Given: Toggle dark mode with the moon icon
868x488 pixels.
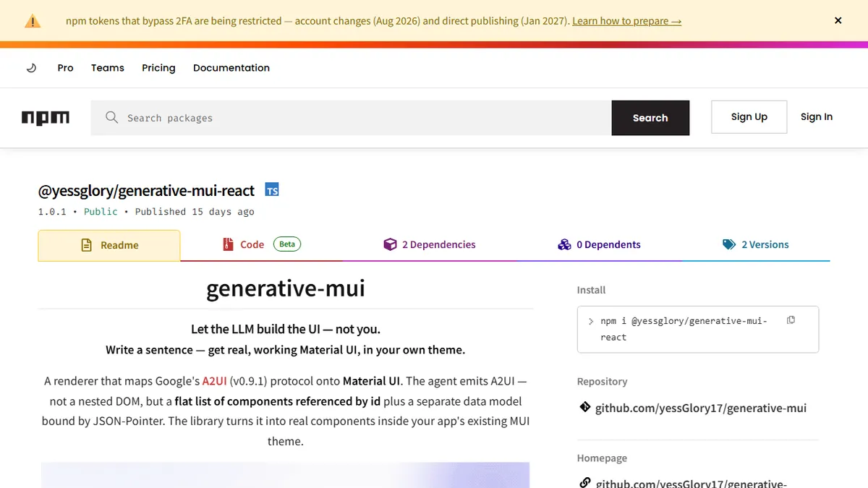Looking at the screenshot, I should click(x=31, y=68).
